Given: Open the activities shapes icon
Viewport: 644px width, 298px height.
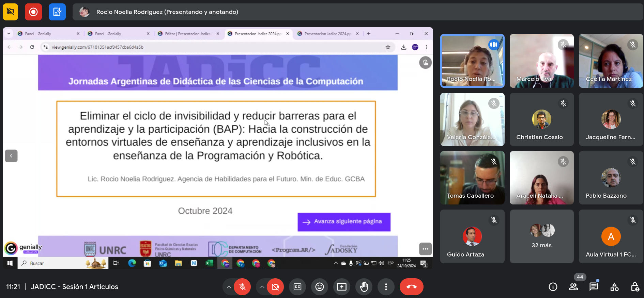Looking at the screenshot, I should (x=614, y=287).
